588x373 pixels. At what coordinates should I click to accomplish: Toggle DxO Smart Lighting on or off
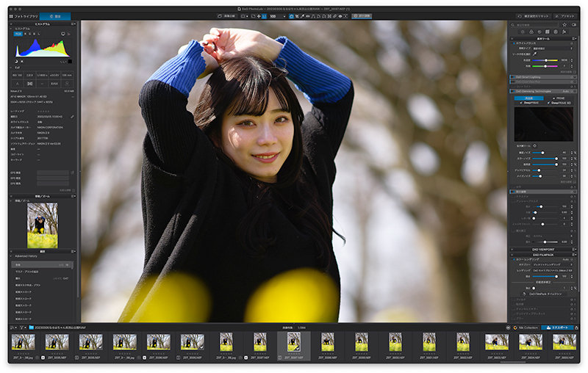click(512, 77)
